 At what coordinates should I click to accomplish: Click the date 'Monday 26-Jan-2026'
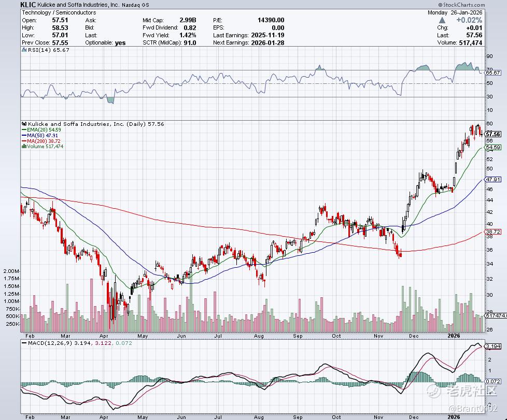point(455,12)
